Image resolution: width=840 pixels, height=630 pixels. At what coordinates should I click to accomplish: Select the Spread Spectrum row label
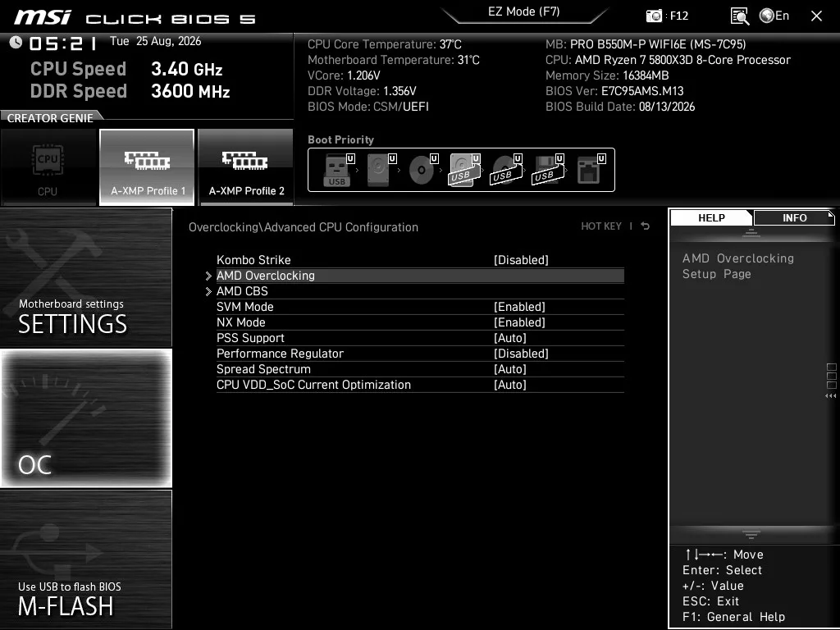pos(263,368)
